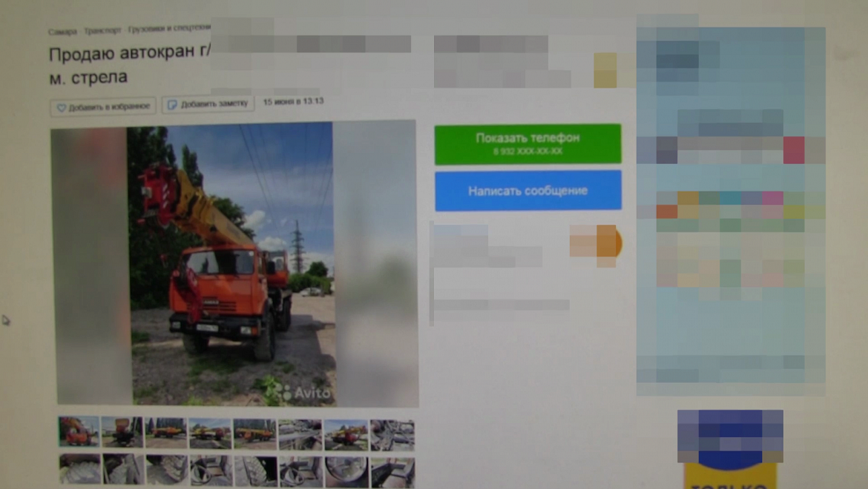Select the first thumbnail in the top row
Image resolution: width=868 pixels, height=489 pixels.
(79, 432)
